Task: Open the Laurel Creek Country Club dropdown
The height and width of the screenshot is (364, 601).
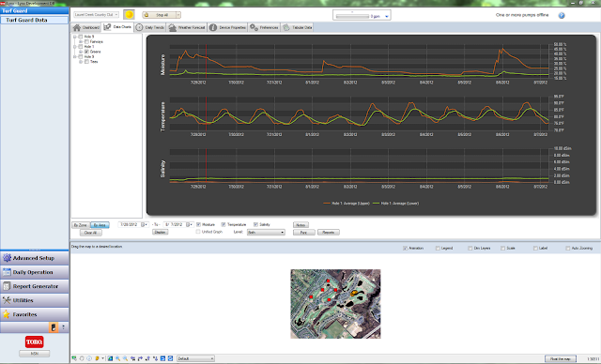Action: [96, 15]
